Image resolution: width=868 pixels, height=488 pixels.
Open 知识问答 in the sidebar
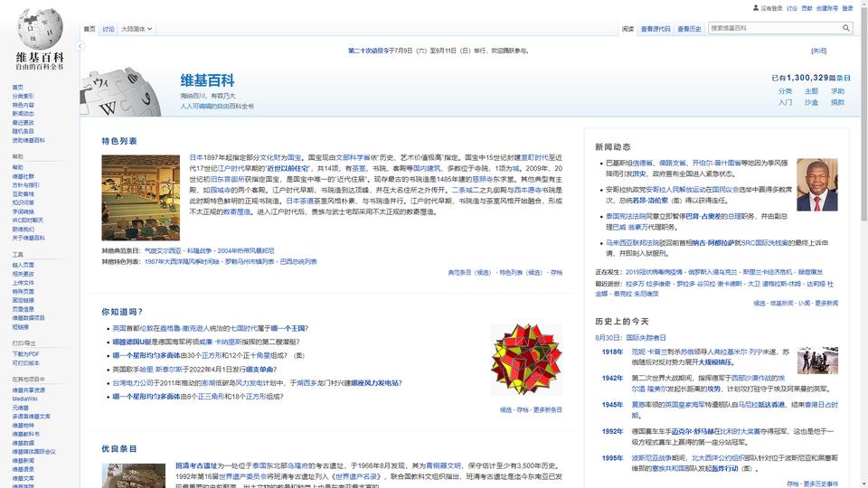(x=23, y=203)
